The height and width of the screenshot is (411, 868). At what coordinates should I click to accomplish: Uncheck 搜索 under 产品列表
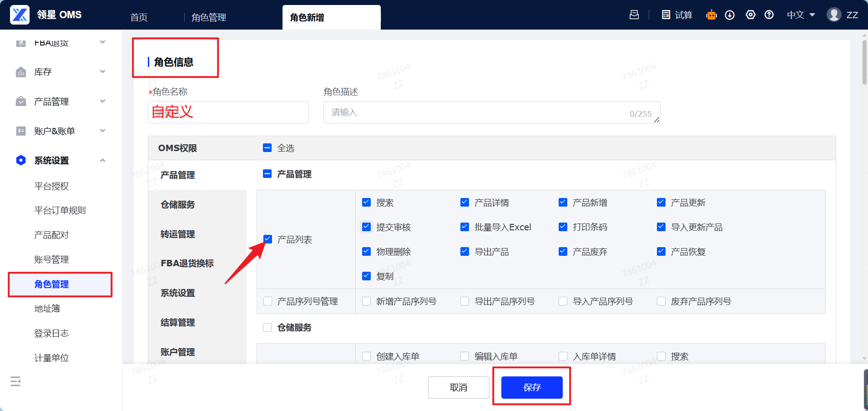pyautogui.click(x=366, y=202)
